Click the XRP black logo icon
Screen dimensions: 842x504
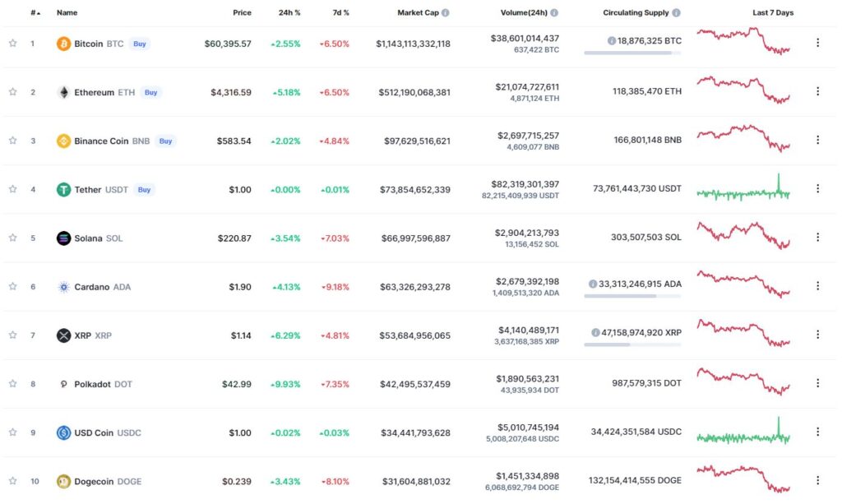pyautogui.click(x=63, y=335)
